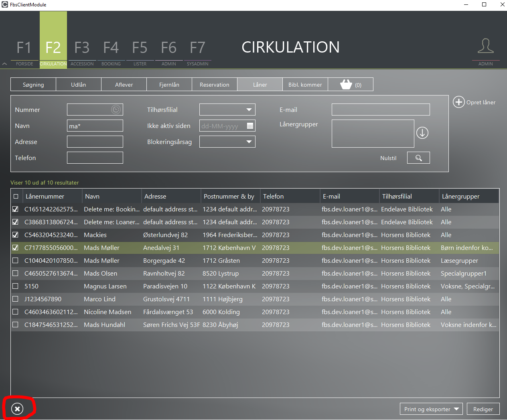This screenshot has height=420, width=507.
Task: Focus the Nummer input field
Action: tap(95, 110)
